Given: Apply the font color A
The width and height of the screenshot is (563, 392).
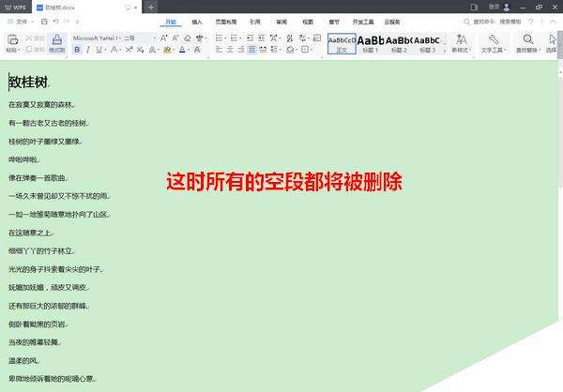Looking at the screenshot, I should pyautogui.click(x=182, y=50).
